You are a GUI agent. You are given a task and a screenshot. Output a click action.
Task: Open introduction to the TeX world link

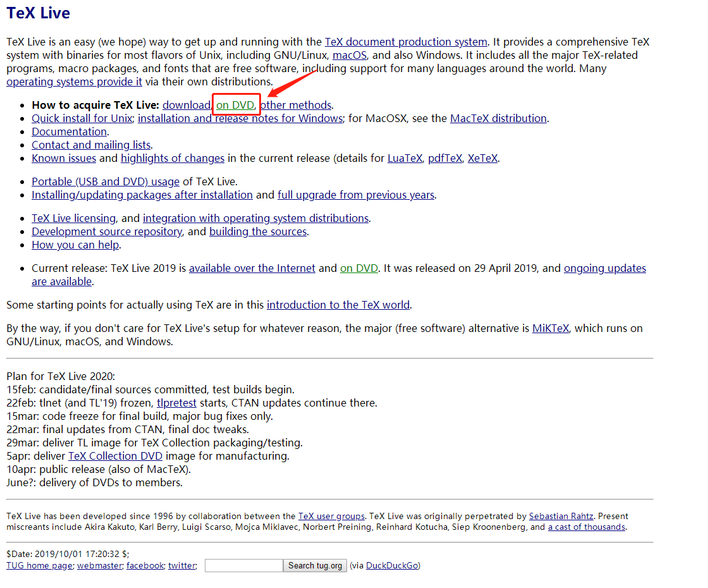pyautogui.click(x=338, y=305)
